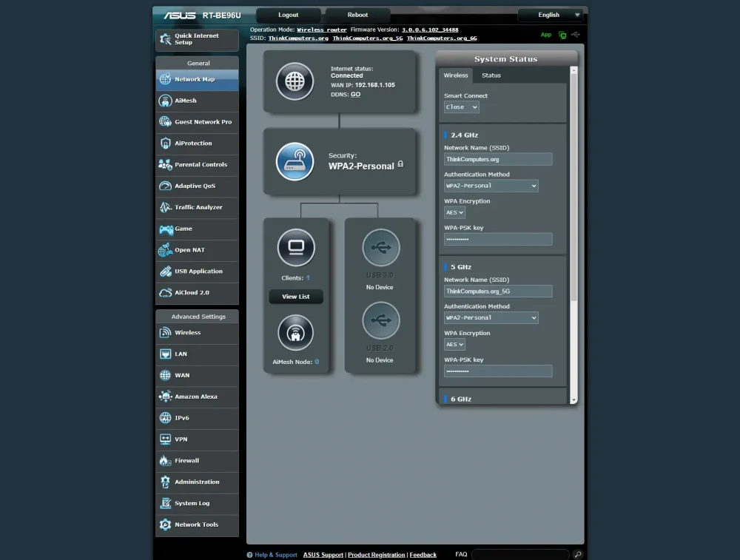Click the green client status icon in header
This screenshot has height=560, width=740.
[x=562, y=35]
